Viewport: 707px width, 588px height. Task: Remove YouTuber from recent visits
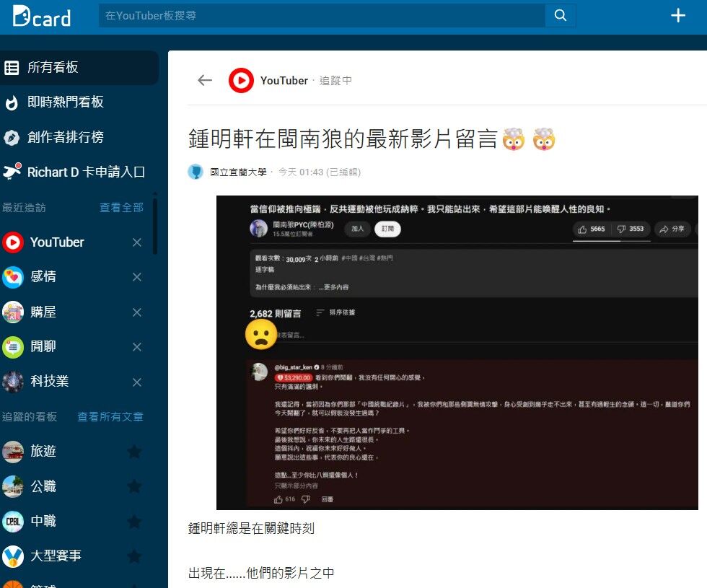(137, 242)
